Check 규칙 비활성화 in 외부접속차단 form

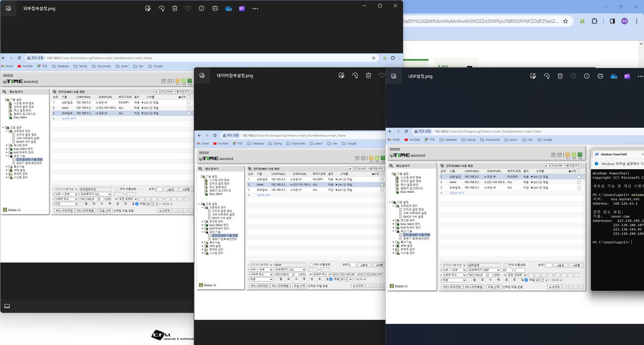(116, 189)
